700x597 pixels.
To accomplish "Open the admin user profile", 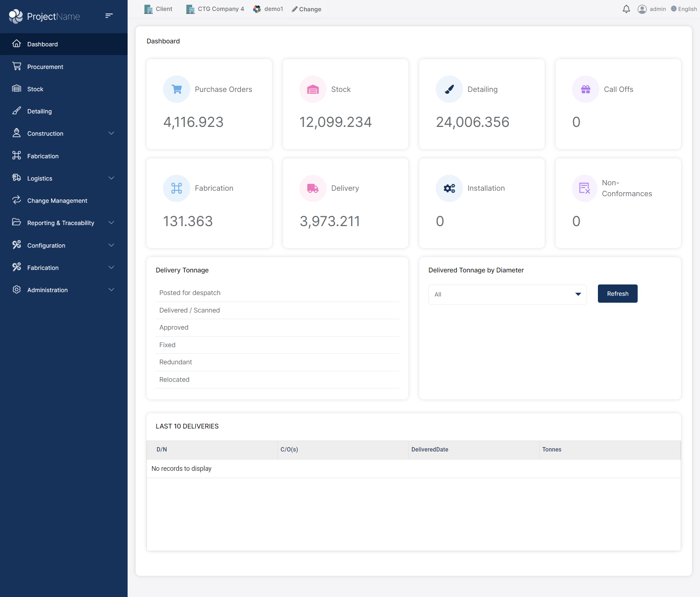I will [652, 9].
